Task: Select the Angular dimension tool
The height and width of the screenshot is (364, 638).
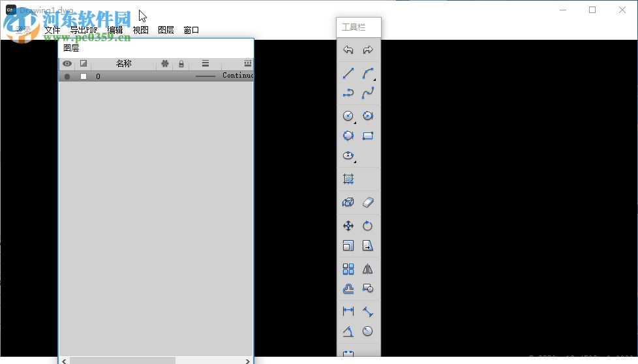Action: coord(348,331)
